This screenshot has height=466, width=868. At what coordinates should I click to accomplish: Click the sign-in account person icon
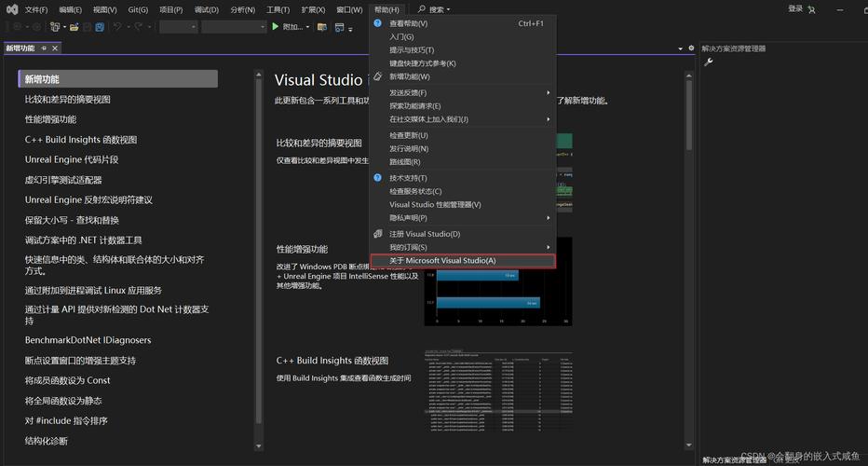811,9
